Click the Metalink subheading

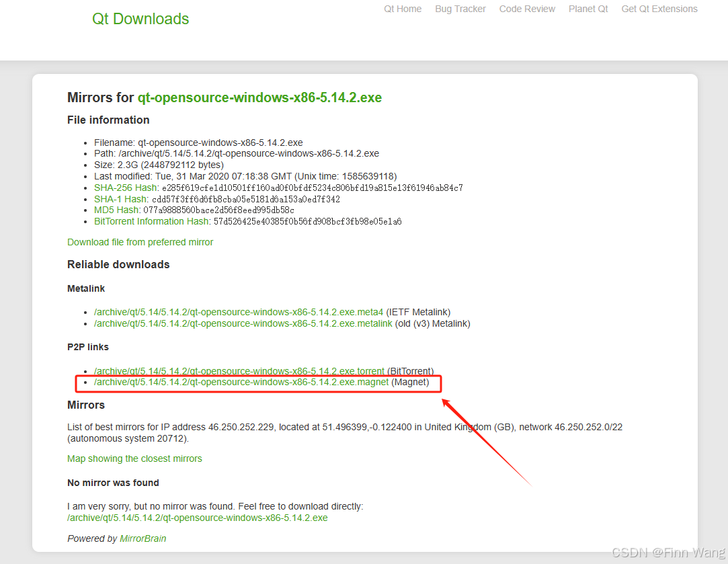86,289
